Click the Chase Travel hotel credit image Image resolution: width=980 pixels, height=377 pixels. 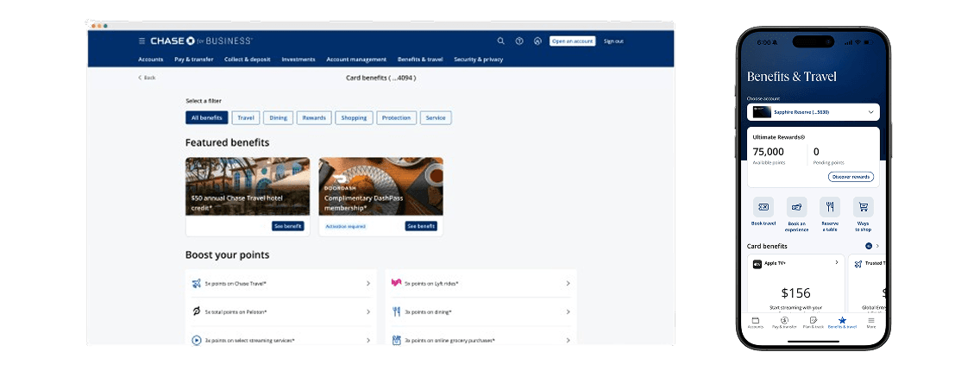coord(248,186)
